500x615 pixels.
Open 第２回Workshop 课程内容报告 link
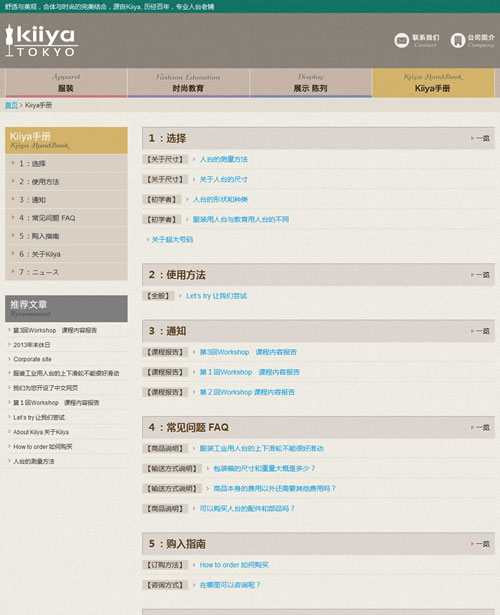point(247,392)
